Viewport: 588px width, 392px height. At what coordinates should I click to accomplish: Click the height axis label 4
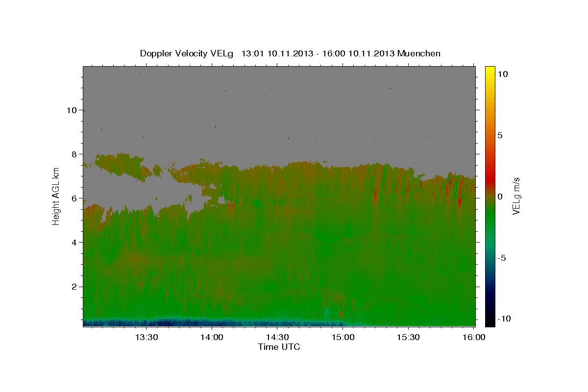pyautogui.click(x=75, y=243)
